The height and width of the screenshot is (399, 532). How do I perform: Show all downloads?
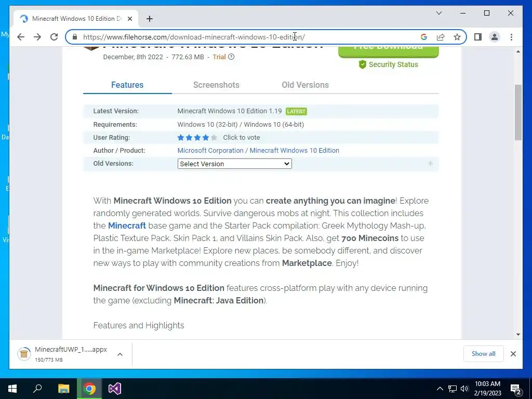483,353
